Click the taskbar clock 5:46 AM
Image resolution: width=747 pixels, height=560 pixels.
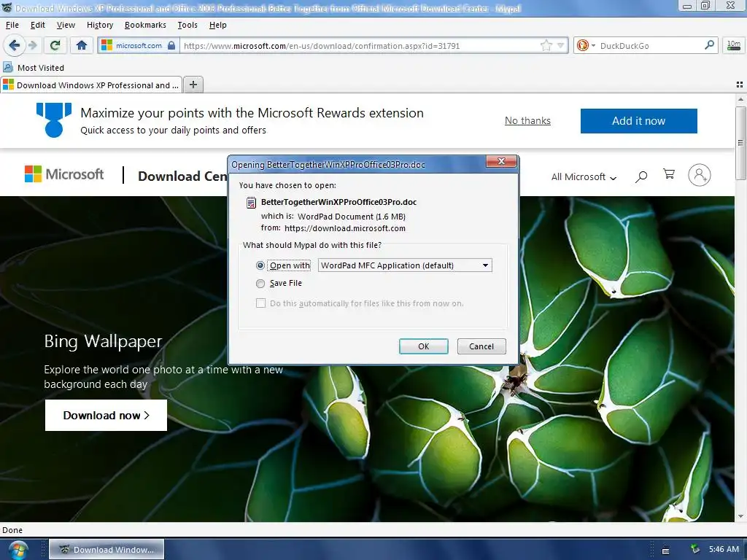pos(723,550)
